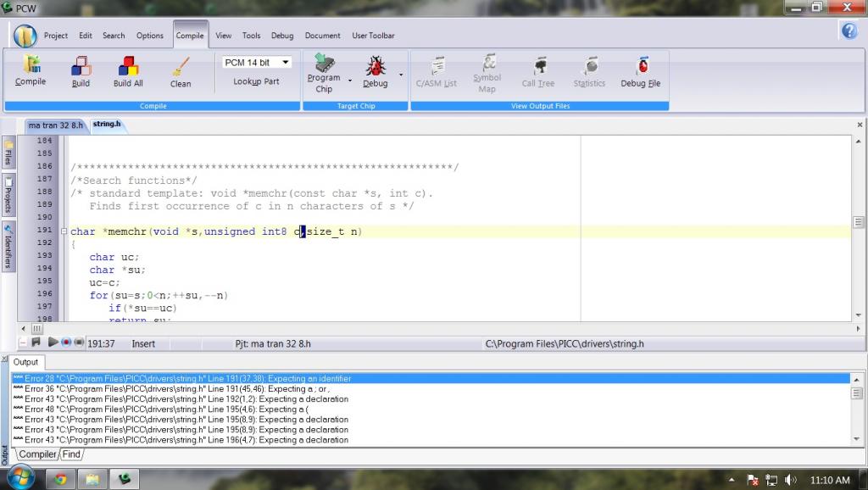The image size is (868, 490).
Task: Click the output list down scroll arrow
Action: (x=857, y=439)
